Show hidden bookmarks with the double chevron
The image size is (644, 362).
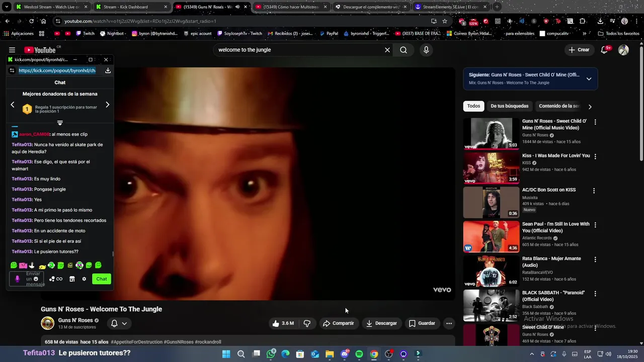coord(584,34)
